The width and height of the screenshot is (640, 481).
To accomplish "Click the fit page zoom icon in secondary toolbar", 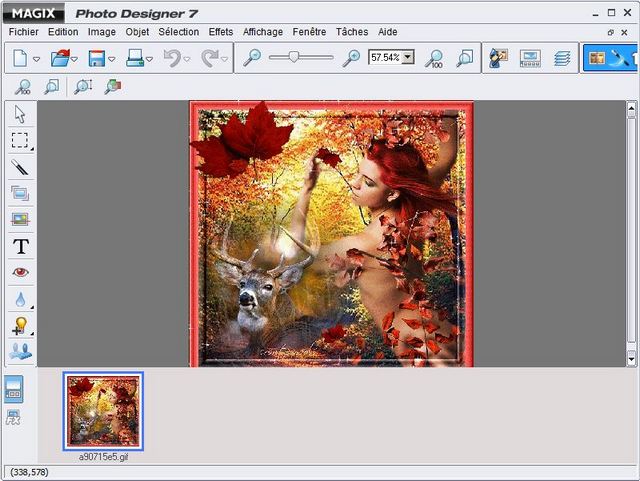I will click(51, 87).
